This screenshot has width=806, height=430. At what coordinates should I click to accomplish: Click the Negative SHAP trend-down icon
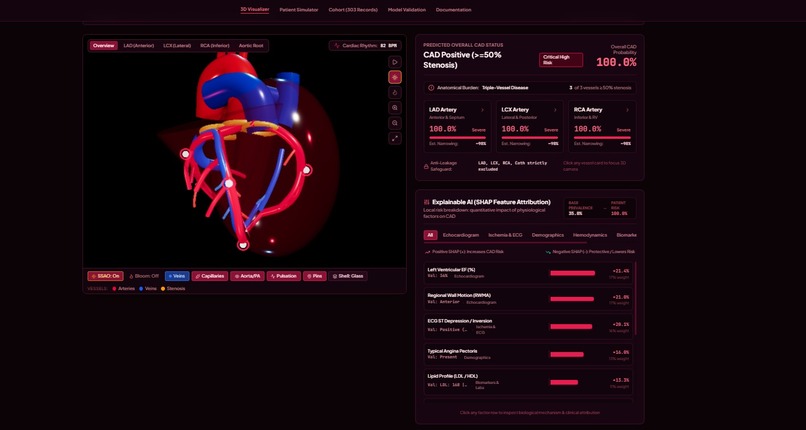pyautogui.click(x=548, y=252)
